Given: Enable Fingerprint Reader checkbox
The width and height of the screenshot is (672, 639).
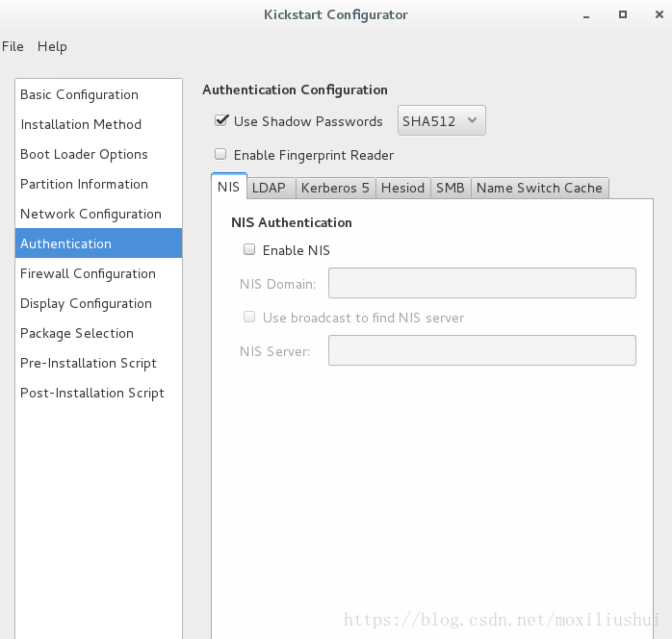Looking at the screenshot, I should (220, 154).
